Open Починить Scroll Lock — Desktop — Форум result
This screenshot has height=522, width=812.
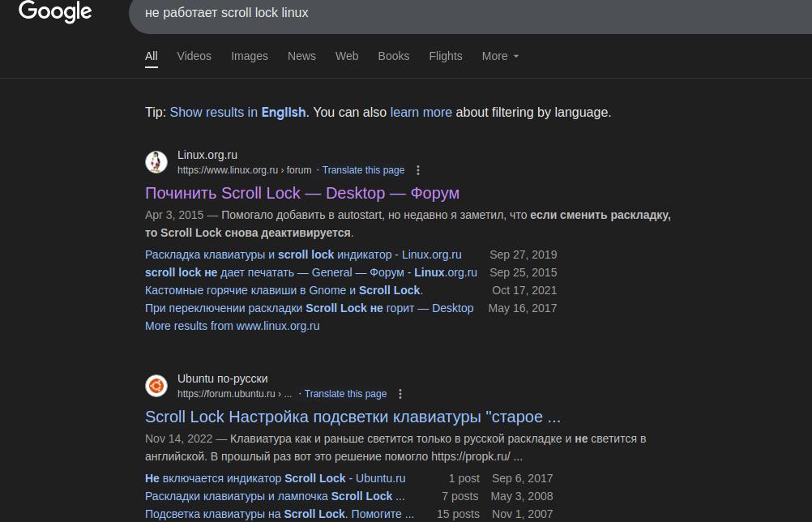pos(302,193)
